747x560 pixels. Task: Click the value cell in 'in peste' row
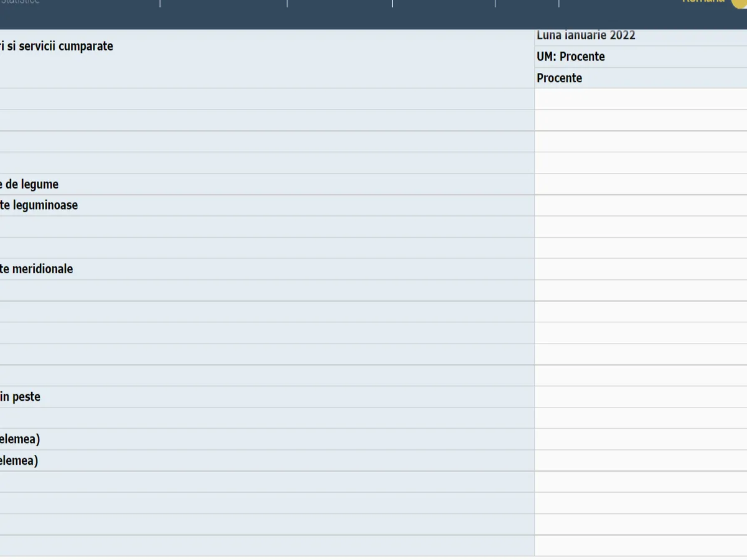point(640,397)
